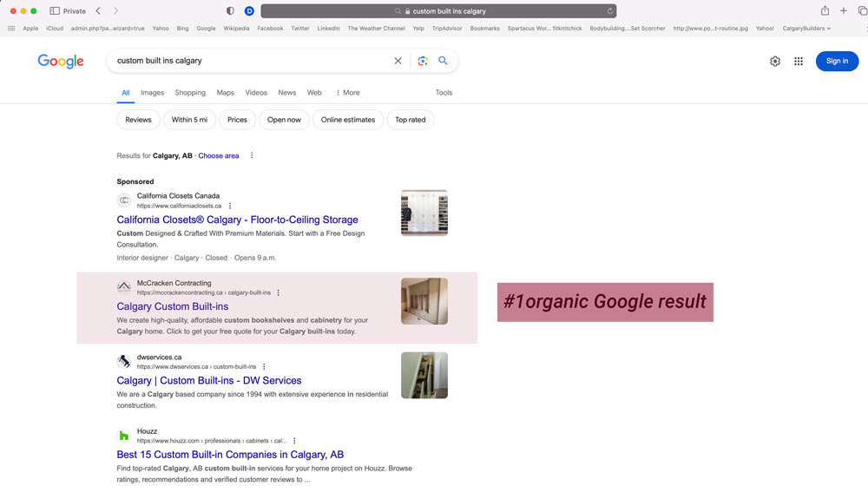
Task: Open the Tools filter options
Action: pyautogui.click(x=444, y=93)
